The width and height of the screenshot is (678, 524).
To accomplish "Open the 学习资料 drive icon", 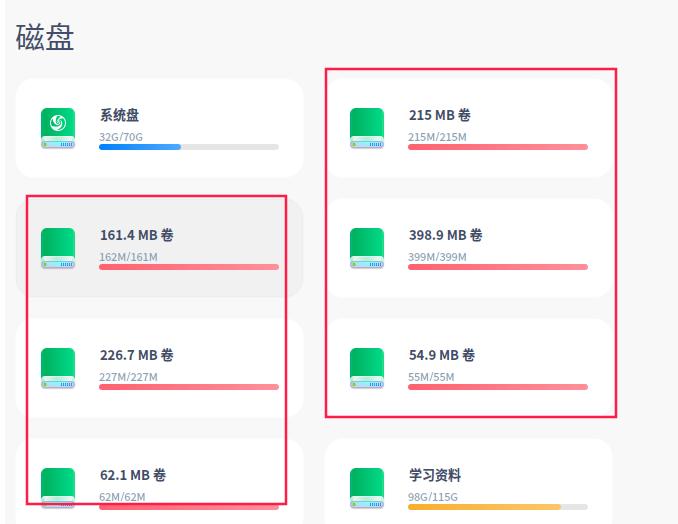I will [x=367, y=488].
